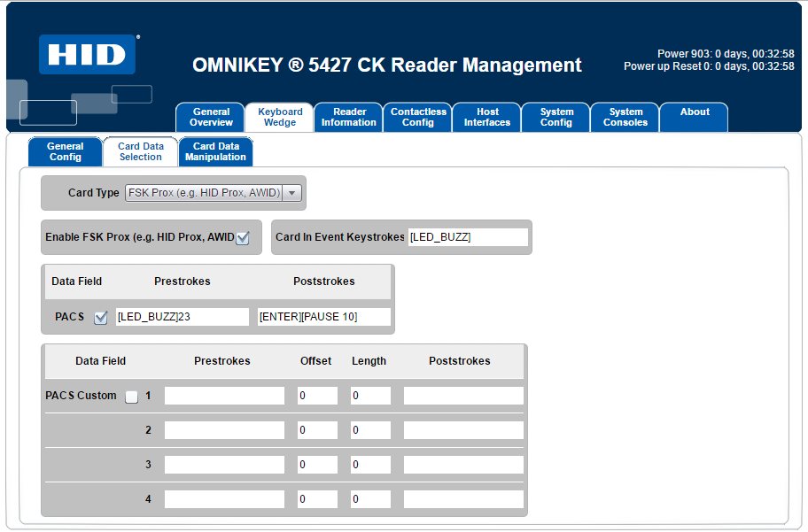Click the "Card In Event Keystrokes" label
808x532 pixels.
[340, 237]
